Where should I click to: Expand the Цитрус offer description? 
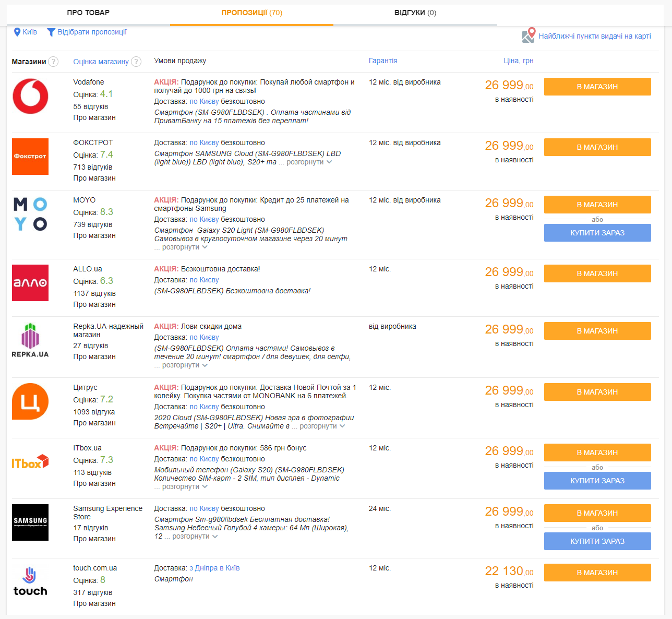coord(322,426)
